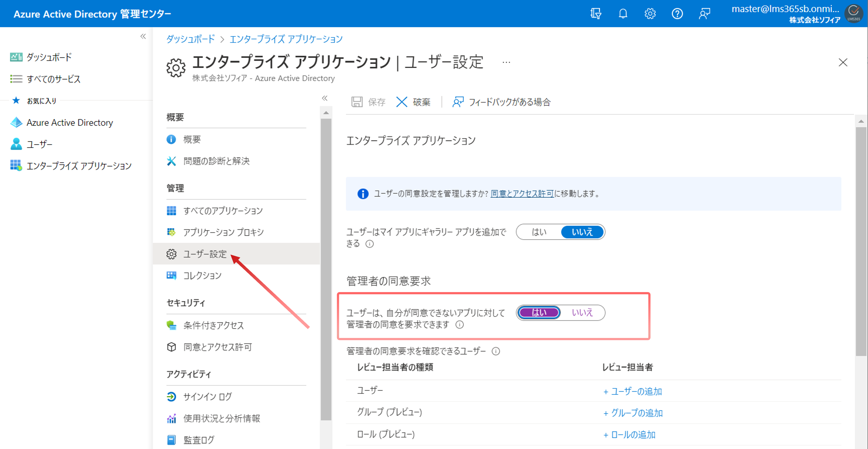Click the サインイン ログ arrow icon
Screen dimensions: 868x449
171,397
